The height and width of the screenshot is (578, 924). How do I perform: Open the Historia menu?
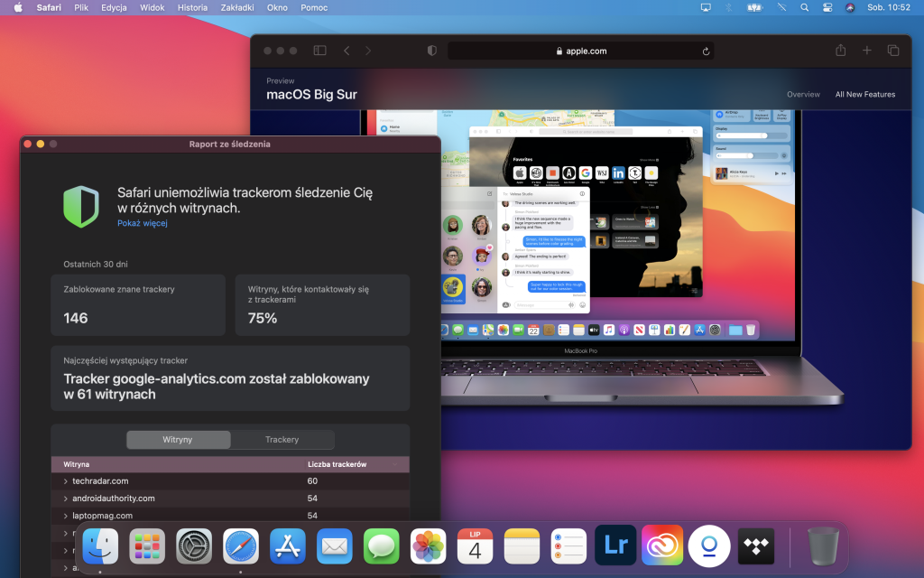coord(193,7)
